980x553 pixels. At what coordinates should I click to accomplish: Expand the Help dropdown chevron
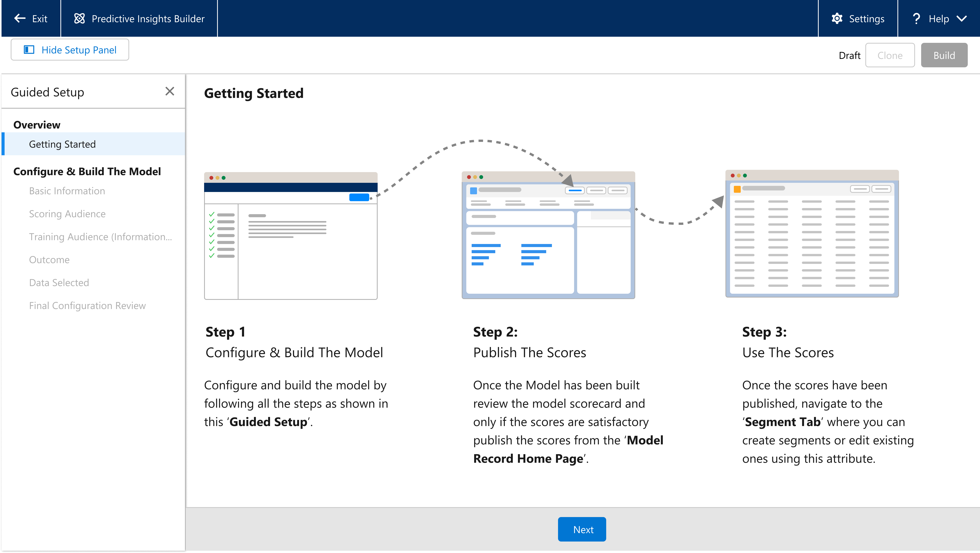click(x=961, y=19)
